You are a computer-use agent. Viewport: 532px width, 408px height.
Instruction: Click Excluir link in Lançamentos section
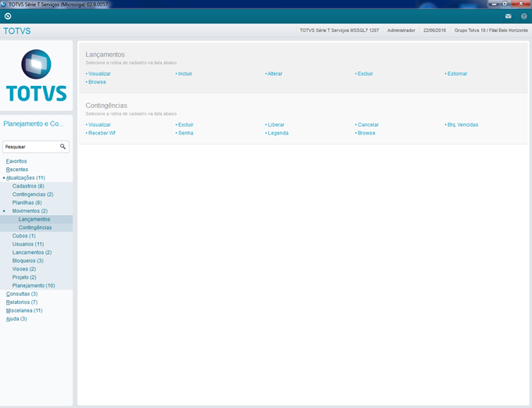click(365, 74)
